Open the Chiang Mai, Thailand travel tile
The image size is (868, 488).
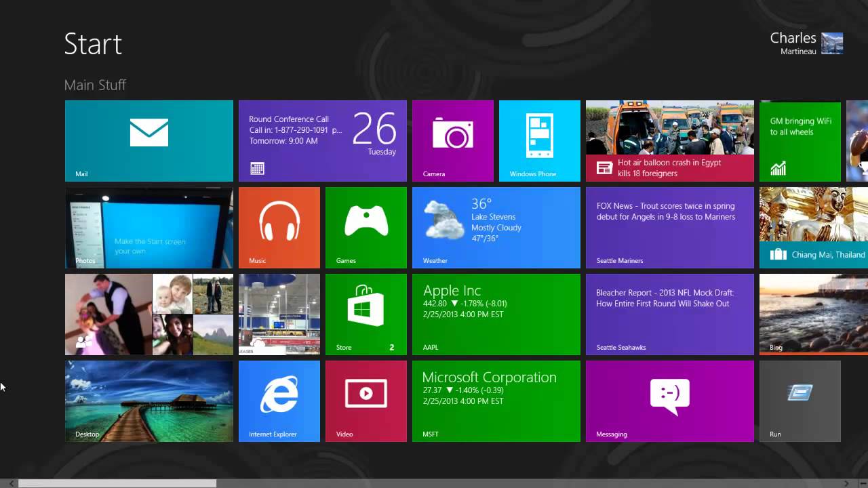click(x=814, y=228)
